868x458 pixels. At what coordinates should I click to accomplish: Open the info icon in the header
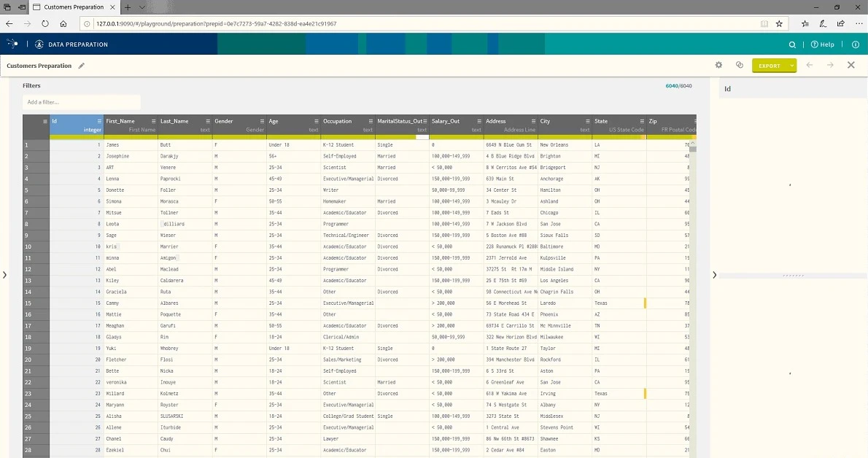(856, 44)
